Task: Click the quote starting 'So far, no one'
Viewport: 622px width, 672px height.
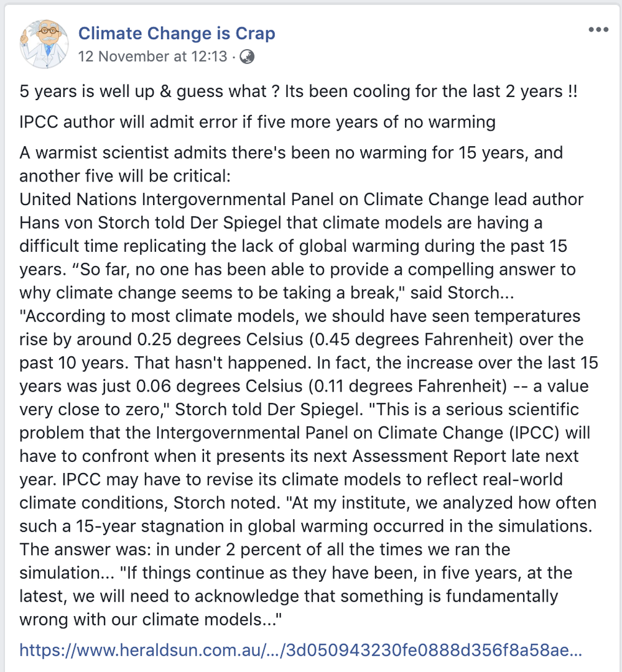Action: point(297,281)
